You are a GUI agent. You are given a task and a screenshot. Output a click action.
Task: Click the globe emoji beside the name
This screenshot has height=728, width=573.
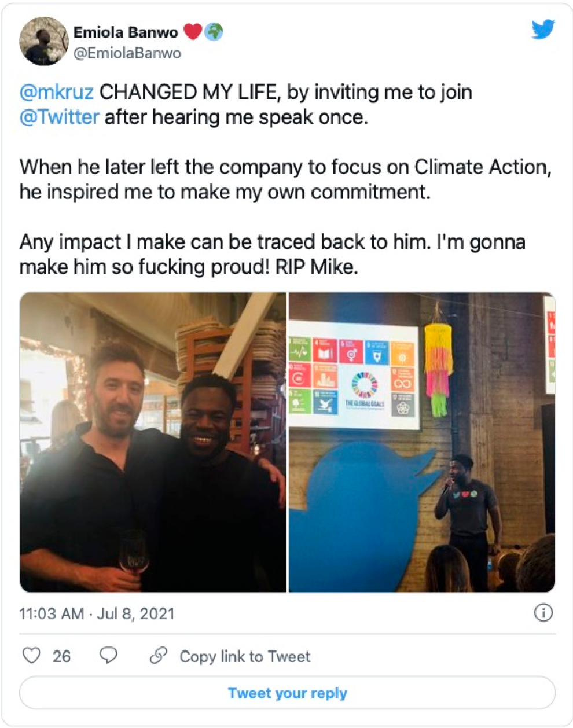tap(214, 32)
